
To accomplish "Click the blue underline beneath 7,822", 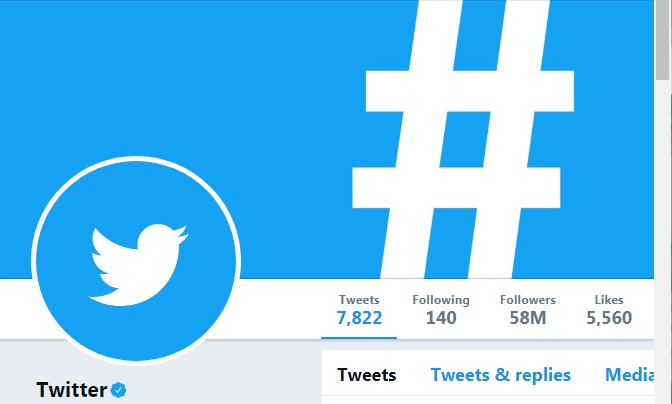I will pos(359,338).
